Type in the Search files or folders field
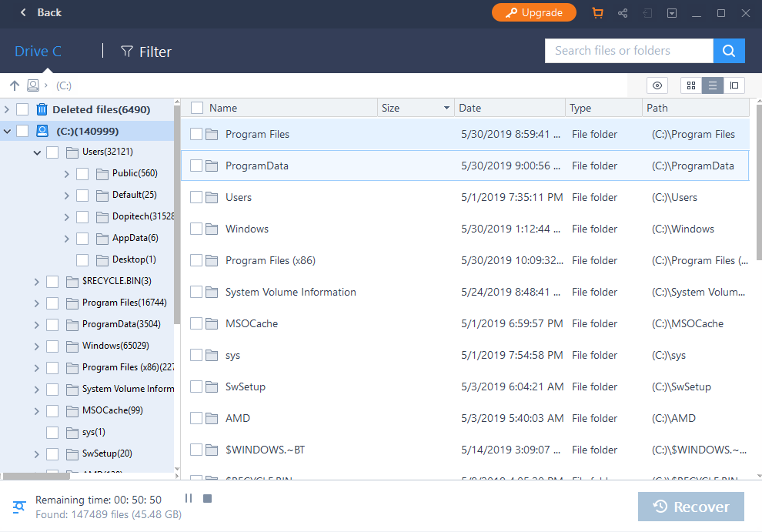 coord(628,51)
